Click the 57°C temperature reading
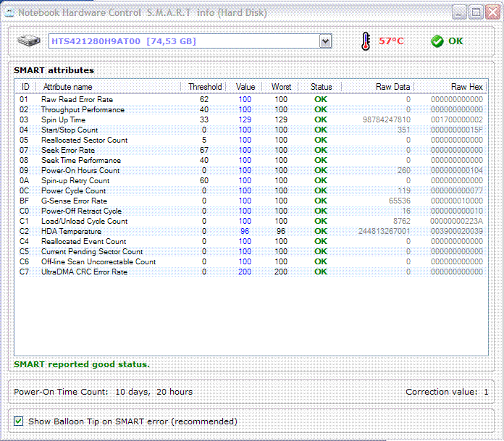504x441 pixels. tap(391, 41)
